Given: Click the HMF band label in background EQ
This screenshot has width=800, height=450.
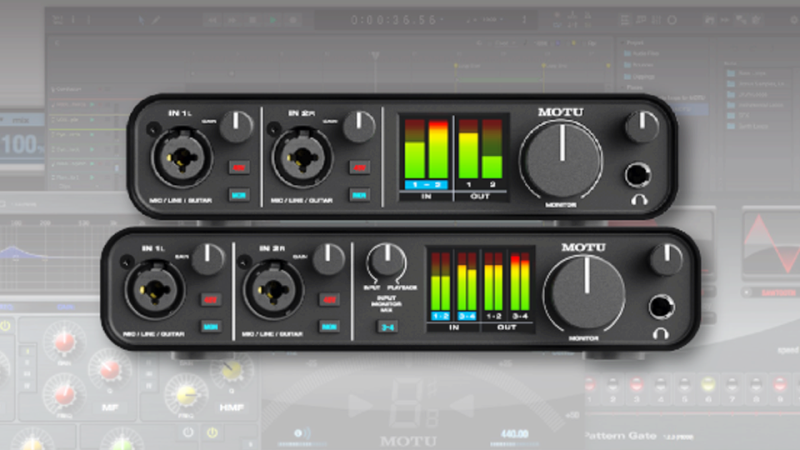Looking at the screenshot, I should pyautogui.click(x=231, y=407).
